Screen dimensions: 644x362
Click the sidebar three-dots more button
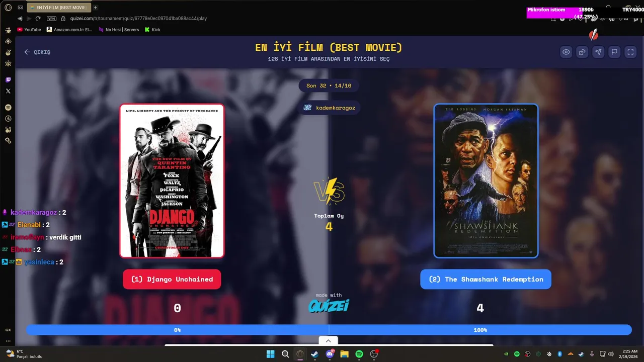(8, 341)
